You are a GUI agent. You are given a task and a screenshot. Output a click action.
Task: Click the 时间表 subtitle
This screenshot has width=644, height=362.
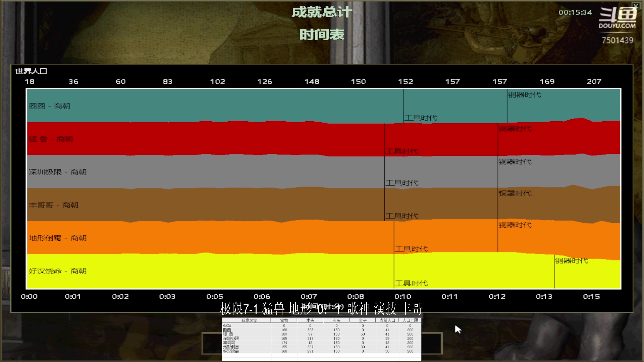click(322, 35)
